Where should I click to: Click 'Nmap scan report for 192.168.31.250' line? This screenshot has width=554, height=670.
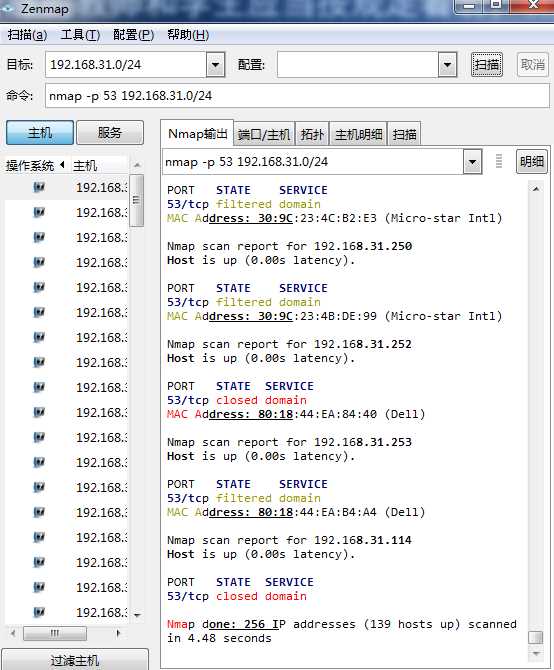289,247
